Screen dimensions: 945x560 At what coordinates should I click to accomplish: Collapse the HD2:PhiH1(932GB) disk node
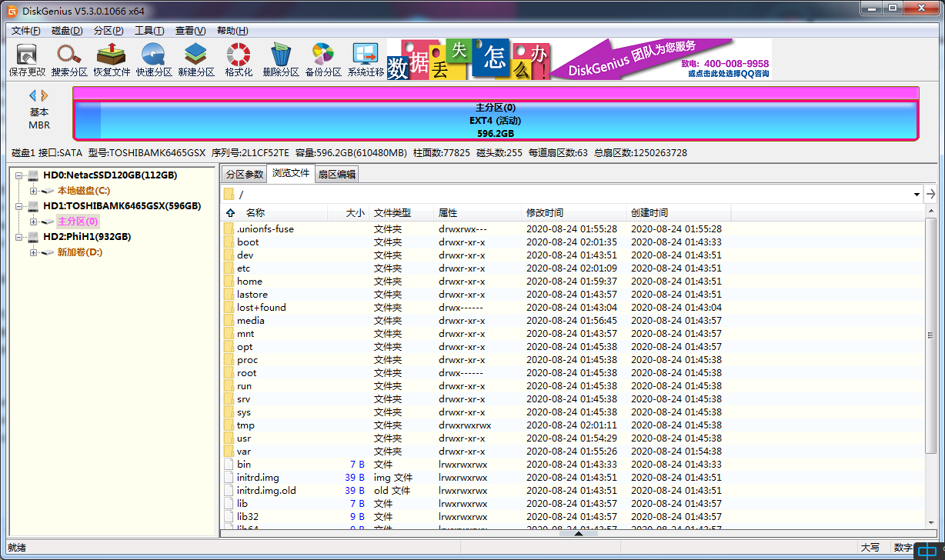pyautogui.click(x=18, y=237)
